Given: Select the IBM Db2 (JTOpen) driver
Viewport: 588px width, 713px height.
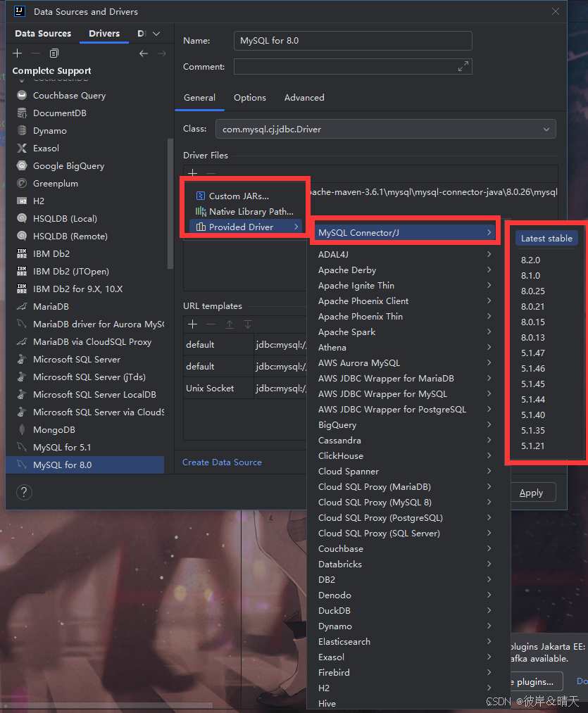Looking at the screenshot, I should pos(85,272).
